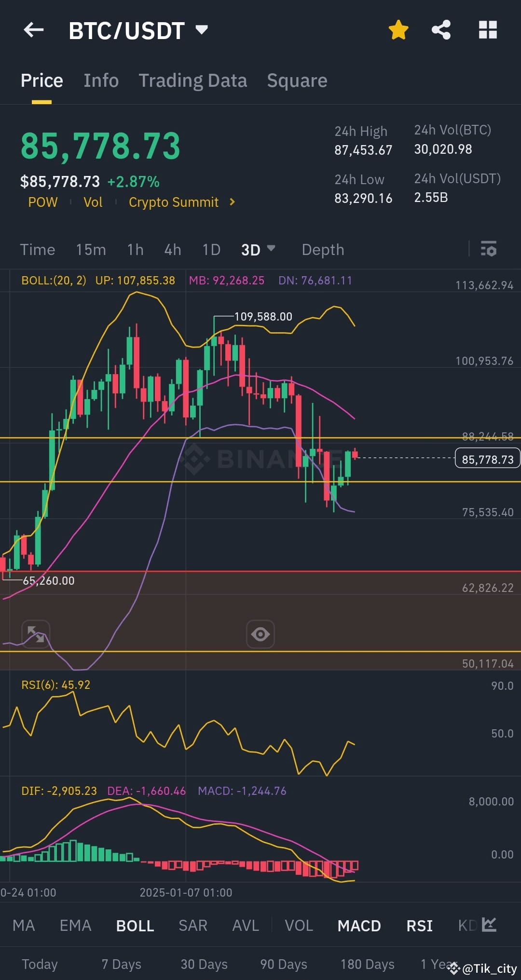Click the MB: 92,268.25 Bollinger value
This screenshot has height=980, width=521.
227,281
